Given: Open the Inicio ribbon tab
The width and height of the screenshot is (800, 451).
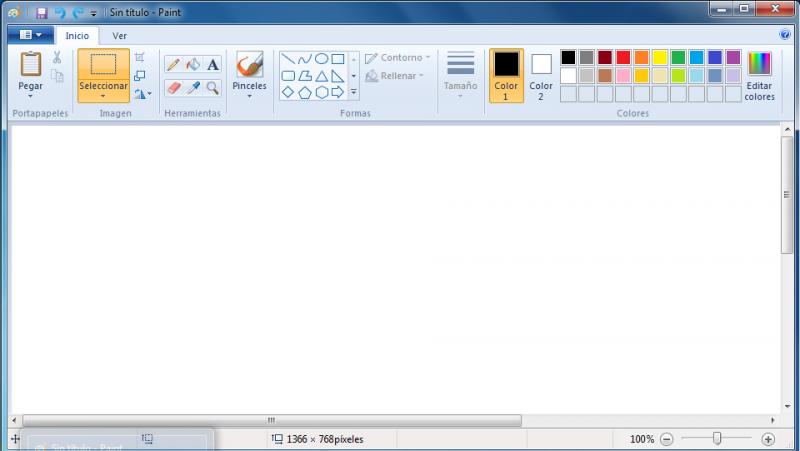Looking at the screenshot, I should click(77, 35).
